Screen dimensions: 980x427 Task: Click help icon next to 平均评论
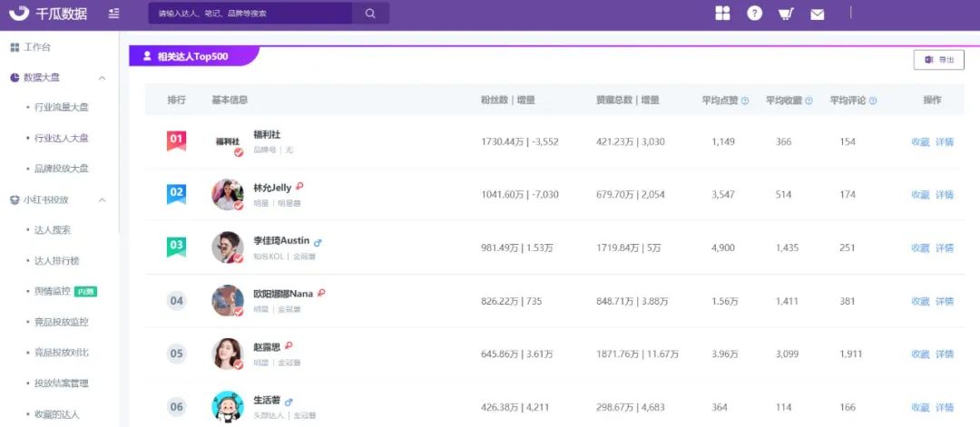coord(873,101)
